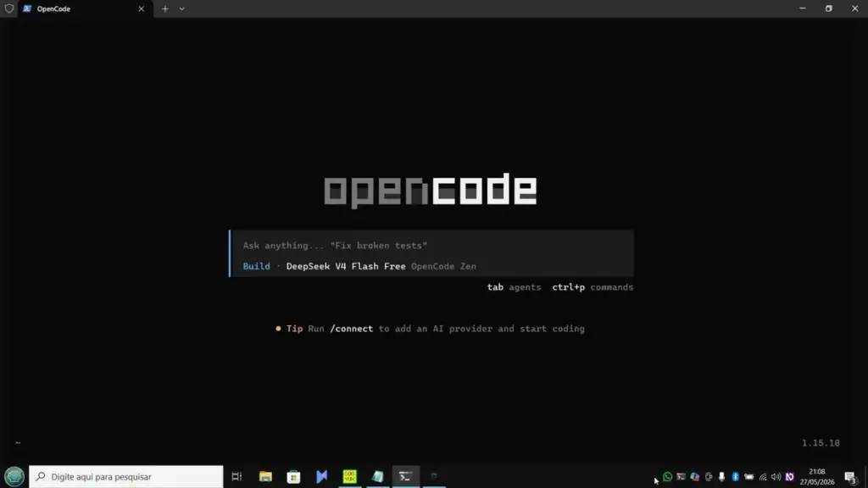Restore down the terminal window
Screen dimensions: 868x488
coord(829,8)
